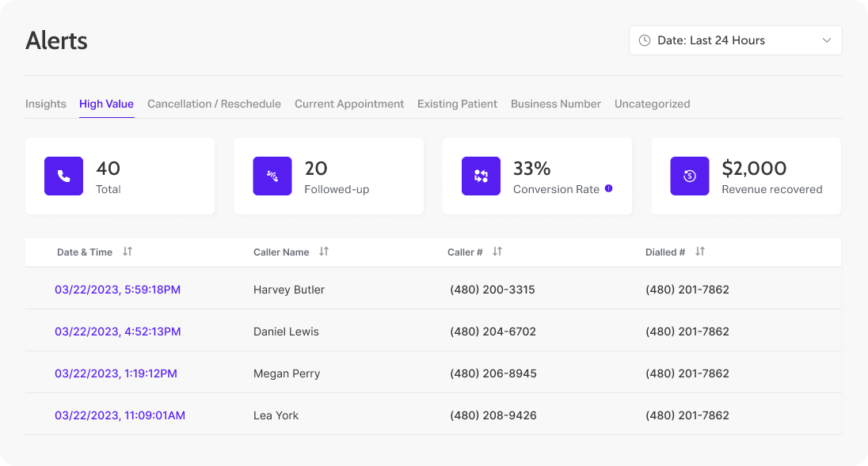Open the Cancellation / Reschedule tab
Image resolution: width=868 pixels, height=466 pixels.
click(x=214, y=104)
